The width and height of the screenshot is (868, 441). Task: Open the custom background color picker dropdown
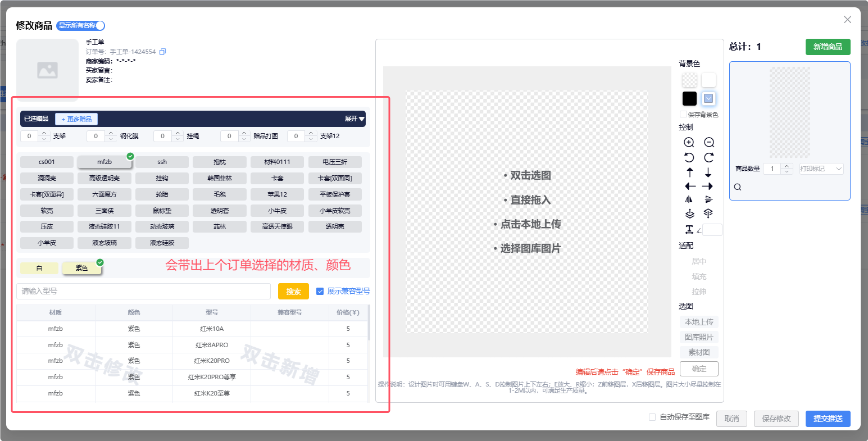click(x=709, y=98)
